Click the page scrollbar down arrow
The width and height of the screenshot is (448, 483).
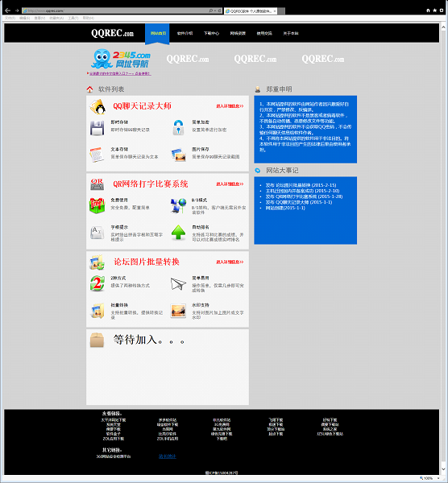coord(443,469)
